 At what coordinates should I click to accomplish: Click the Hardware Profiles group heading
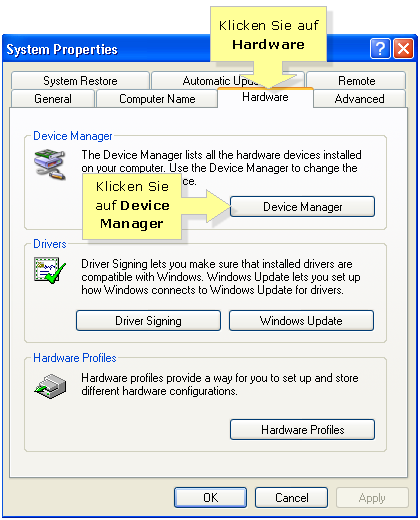(x=75, y=358)
